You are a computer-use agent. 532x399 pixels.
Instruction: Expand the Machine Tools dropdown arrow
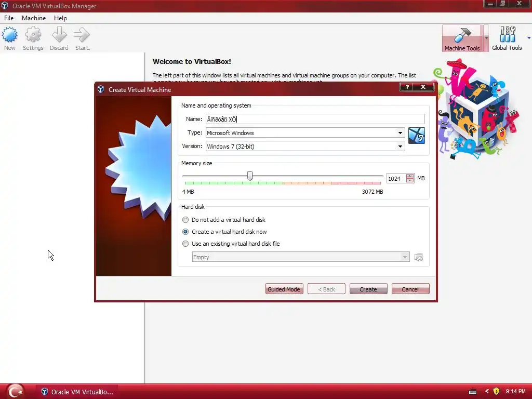pos(486,38)
